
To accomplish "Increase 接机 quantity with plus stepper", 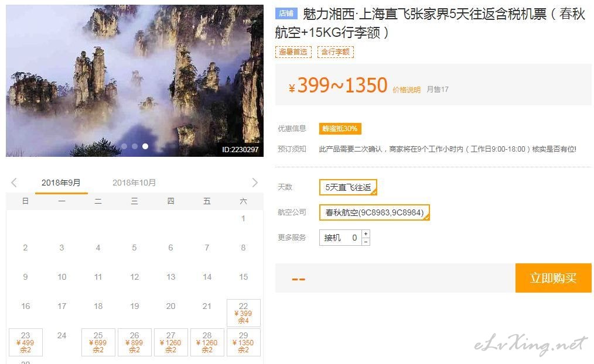I will [x=366, y=234].
